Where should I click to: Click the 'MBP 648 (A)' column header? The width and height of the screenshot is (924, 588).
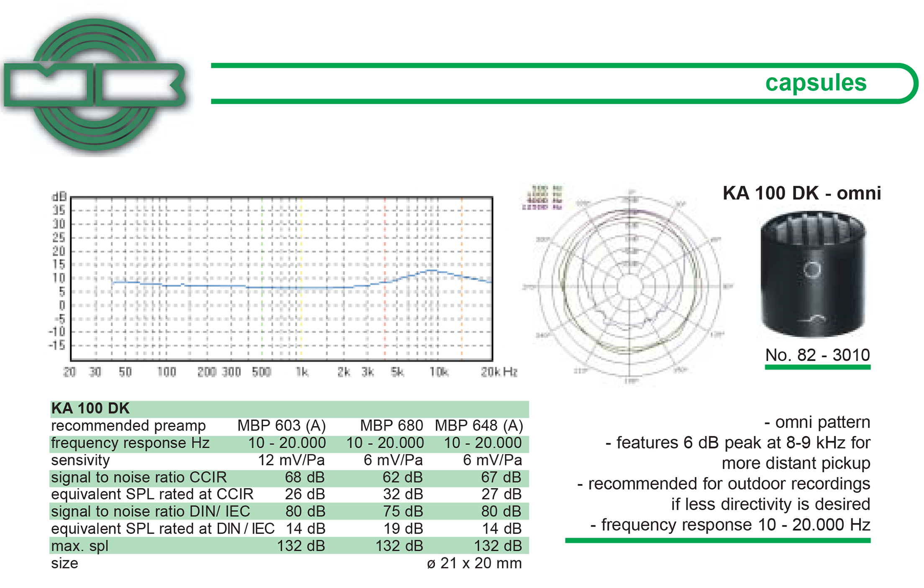pos(479,426)
